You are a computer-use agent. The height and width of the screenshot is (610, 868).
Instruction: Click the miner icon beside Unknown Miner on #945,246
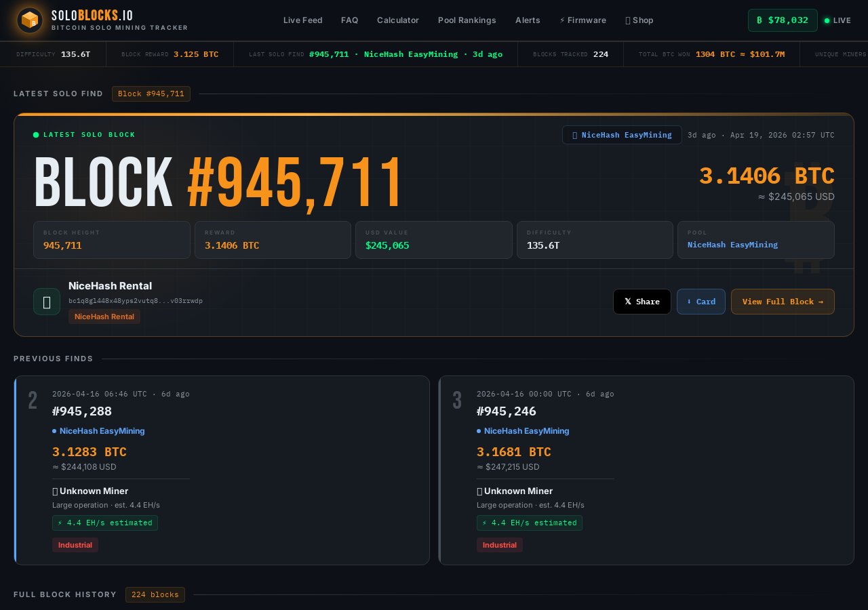pyautogui.click(x=479, y=491)
